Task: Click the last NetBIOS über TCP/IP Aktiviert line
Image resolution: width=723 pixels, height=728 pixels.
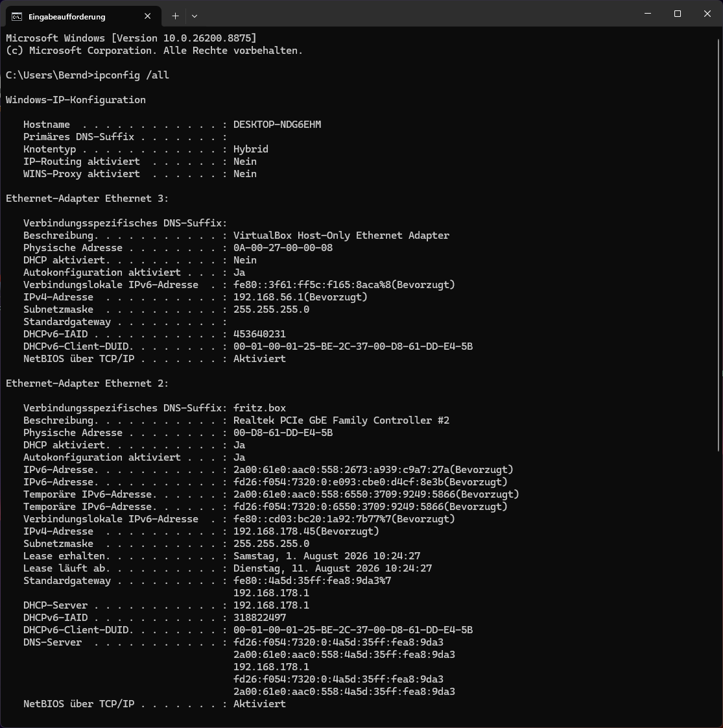Action: [x=154, y=704]
